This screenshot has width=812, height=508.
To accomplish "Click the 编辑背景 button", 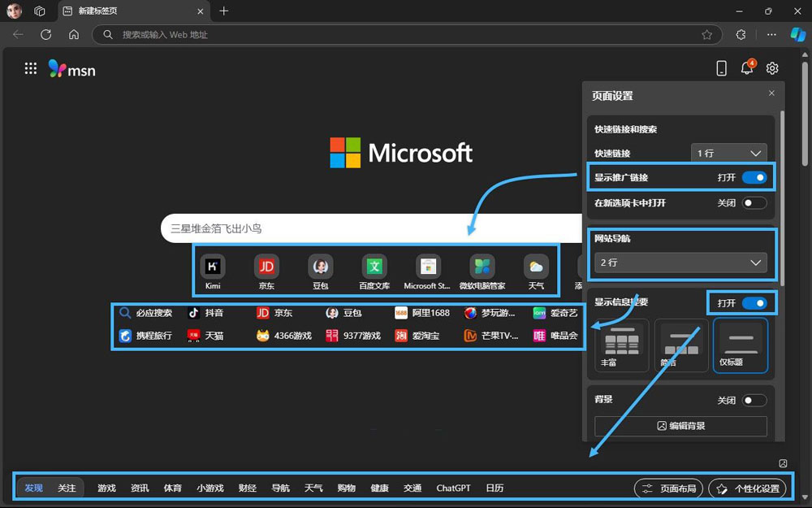I will [680, 426].
